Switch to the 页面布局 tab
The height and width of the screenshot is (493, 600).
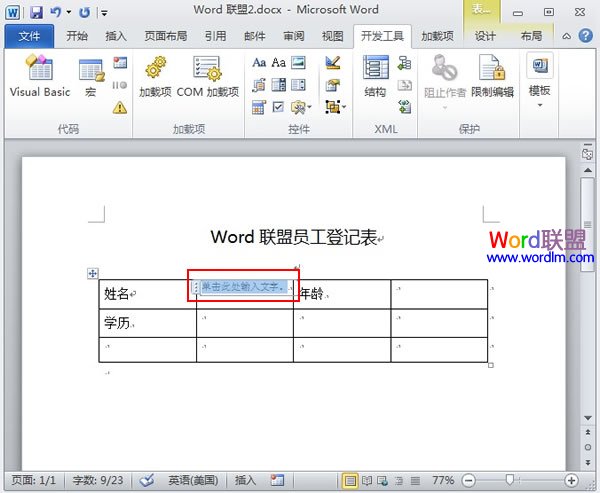click(166, 36)
